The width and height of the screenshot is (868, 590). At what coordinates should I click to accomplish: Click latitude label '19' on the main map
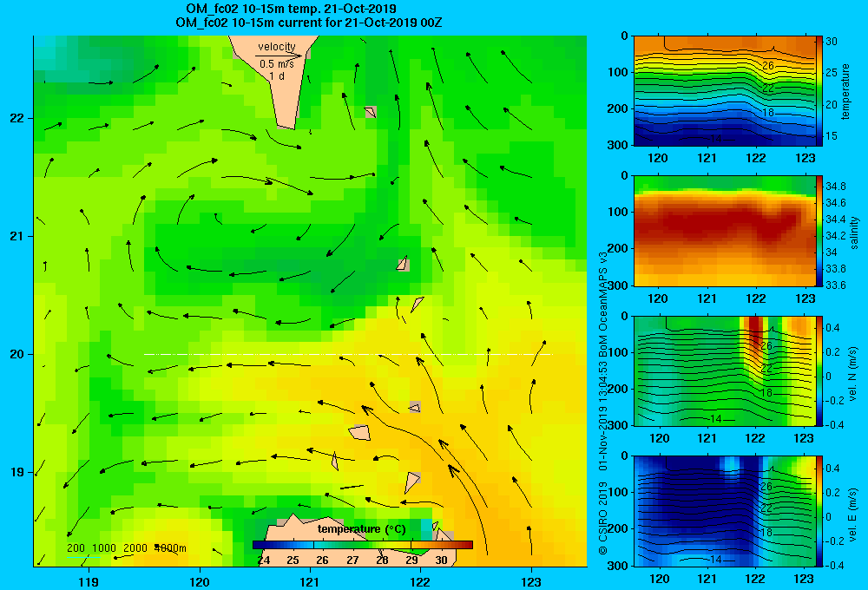point(17,472)
